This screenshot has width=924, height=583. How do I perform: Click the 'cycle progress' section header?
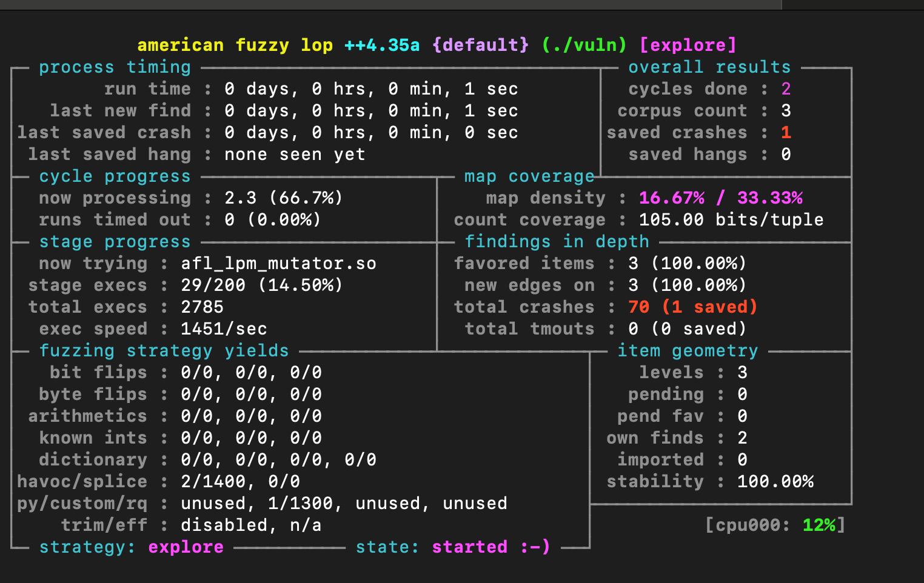pyautogui.click(x=115, y=176)
